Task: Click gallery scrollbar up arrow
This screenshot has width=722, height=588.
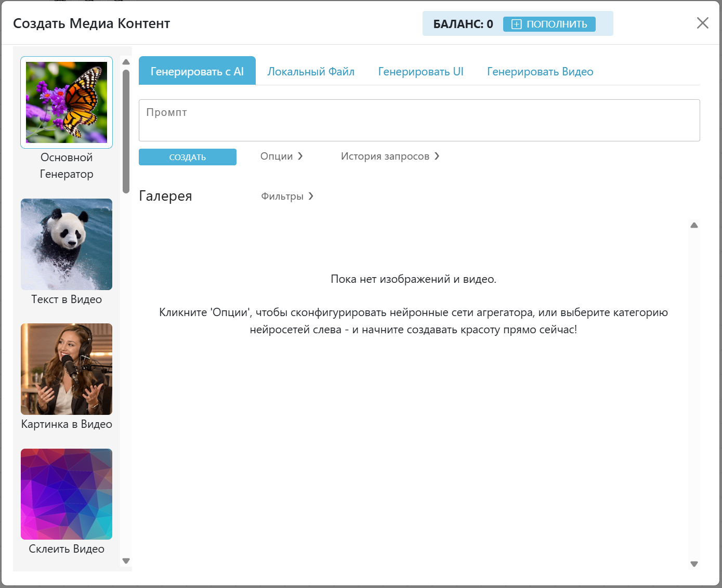Action: [x=694, y=225]
